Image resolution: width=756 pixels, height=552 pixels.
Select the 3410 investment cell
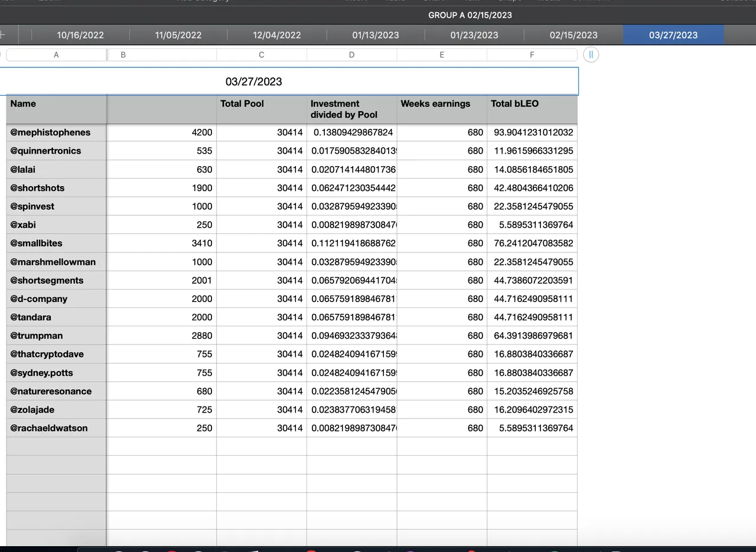[161, 243]
